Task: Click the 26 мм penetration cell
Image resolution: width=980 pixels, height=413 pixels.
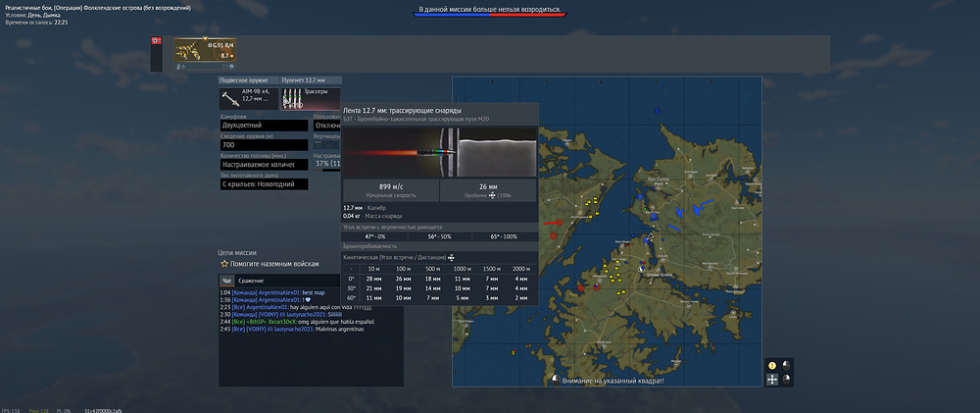Action: tap(488, 191)
